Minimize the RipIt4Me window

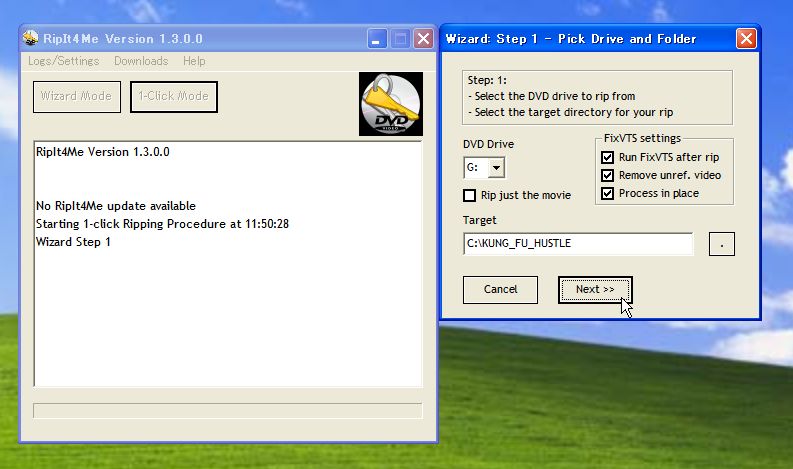(377, 38)
